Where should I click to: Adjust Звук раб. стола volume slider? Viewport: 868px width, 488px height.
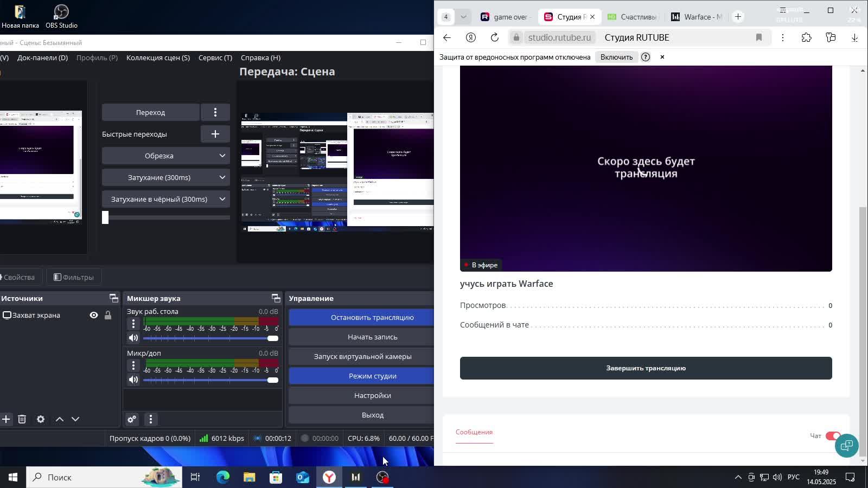[x=211, y=338]
